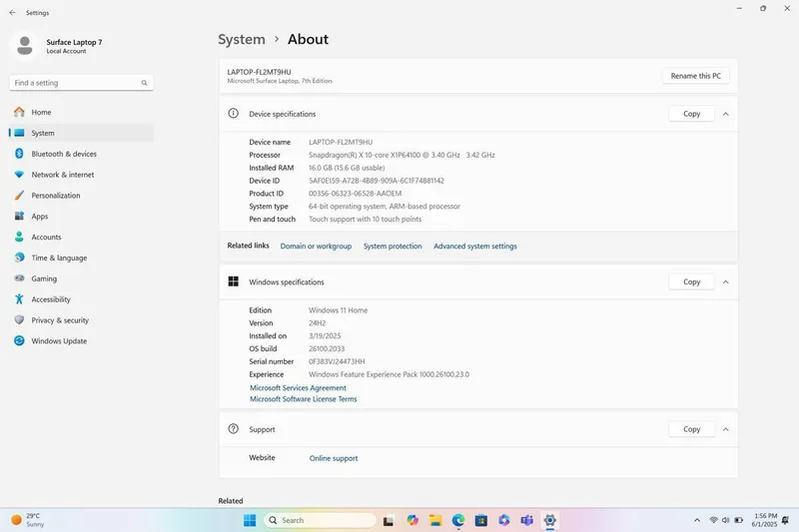Click Rename this PC button
Image resolution: width=799 pixels, height=532 pixels.
pos(695,76)
